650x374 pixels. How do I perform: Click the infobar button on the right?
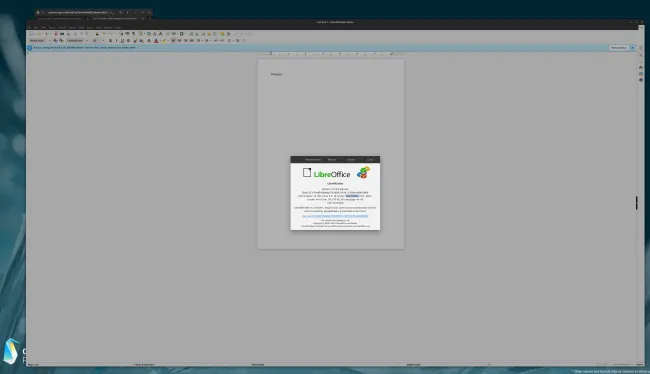click(x=618, y=48)
